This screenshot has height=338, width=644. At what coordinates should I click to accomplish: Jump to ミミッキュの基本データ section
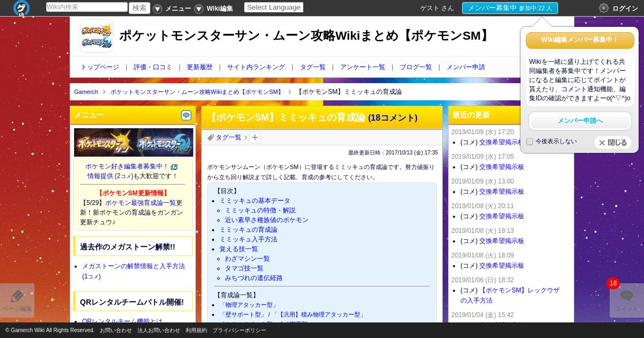255,201
